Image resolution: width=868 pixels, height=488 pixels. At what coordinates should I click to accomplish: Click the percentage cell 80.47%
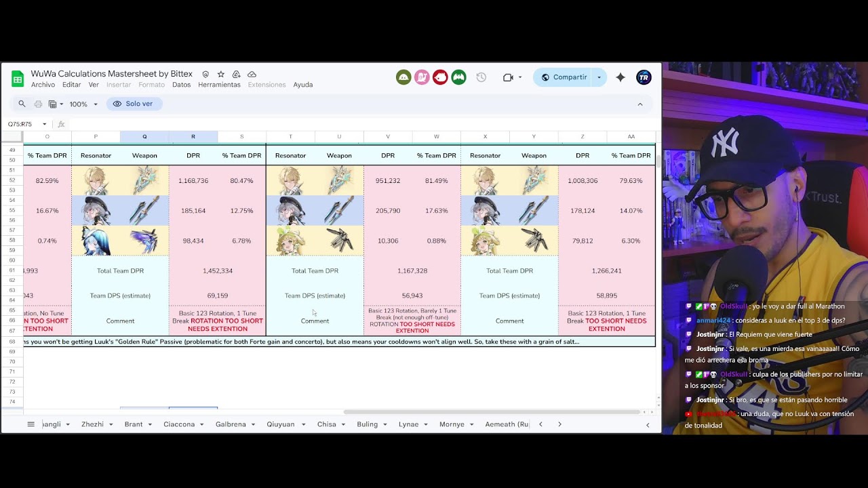(241, 181)
